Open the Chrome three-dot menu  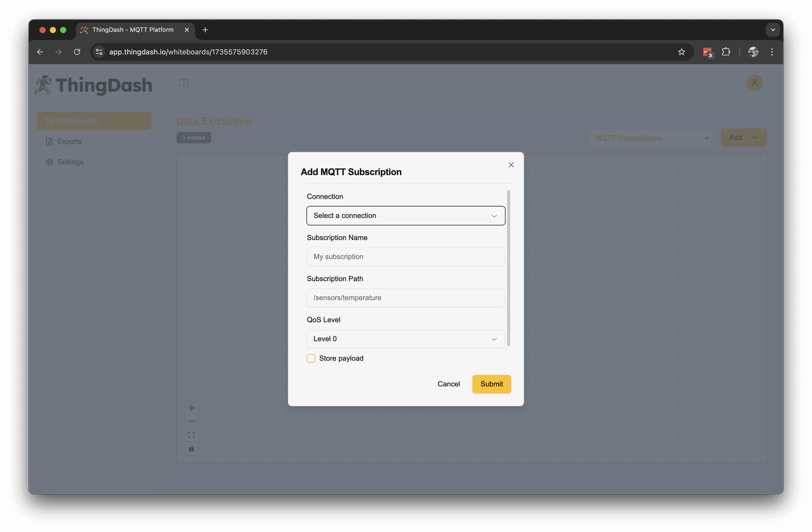[x=772, y=52]
